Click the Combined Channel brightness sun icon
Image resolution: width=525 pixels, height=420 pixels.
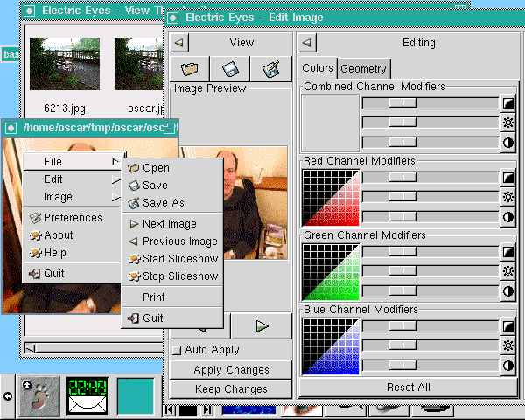click(508, 122)
